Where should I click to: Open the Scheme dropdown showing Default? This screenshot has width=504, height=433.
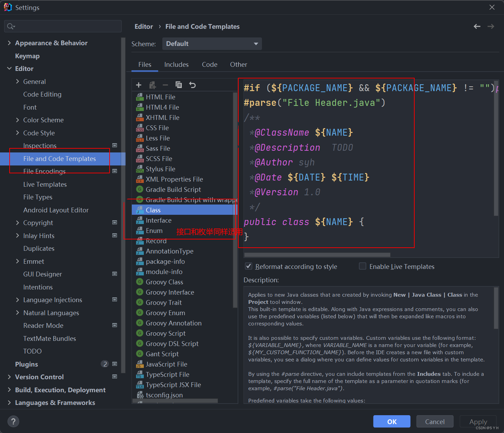212,44
